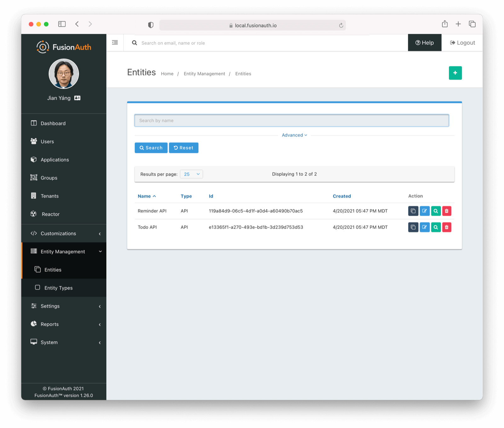Click the FusionAuth logo
Image resolution: width=504 pixels, height=428 pixels.
click(64, 47)
